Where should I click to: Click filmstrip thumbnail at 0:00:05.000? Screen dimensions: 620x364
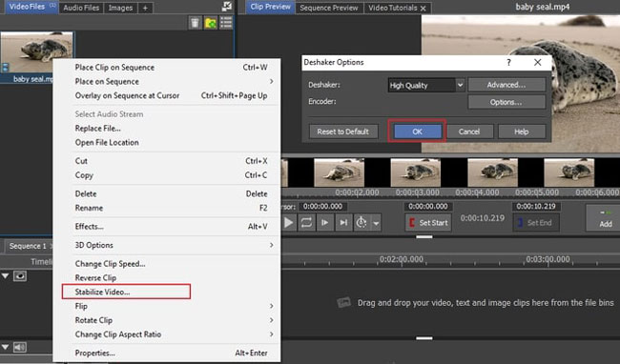tap(569, 172)
